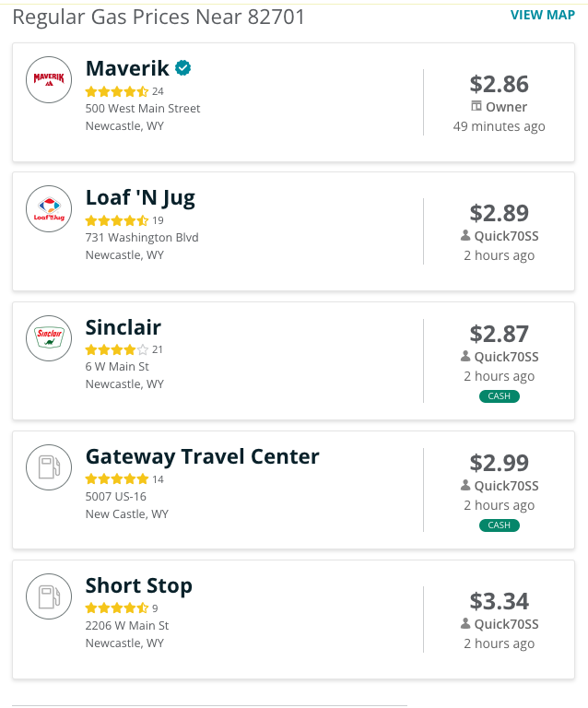Click the Sinclair CASH price badge
The image size is (588, 708).
coord(500,396)
